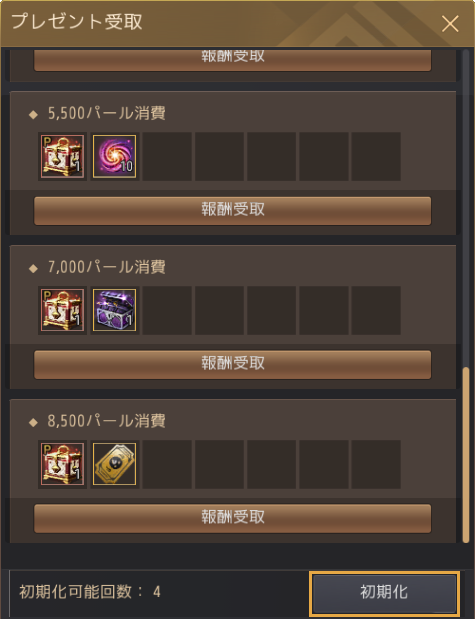Select the gold ticket coupon reward icon
475x619 pixels.
pyautogui.click(x=115, y=464)
